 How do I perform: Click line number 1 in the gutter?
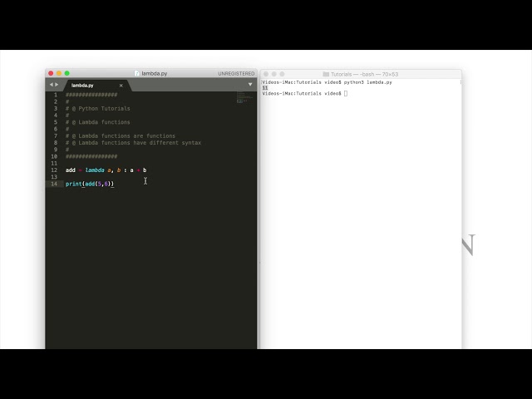(56, 95)
